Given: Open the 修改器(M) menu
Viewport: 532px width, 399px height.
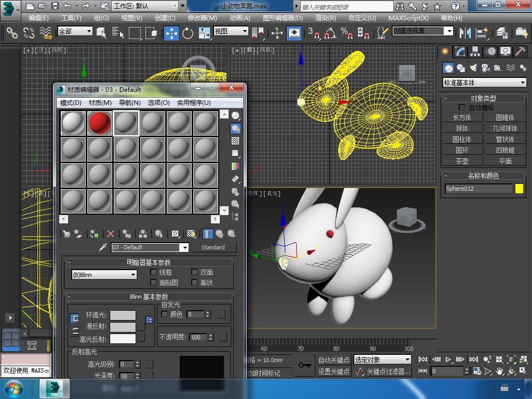Looking at the screenshot, I should click(202, 18).
